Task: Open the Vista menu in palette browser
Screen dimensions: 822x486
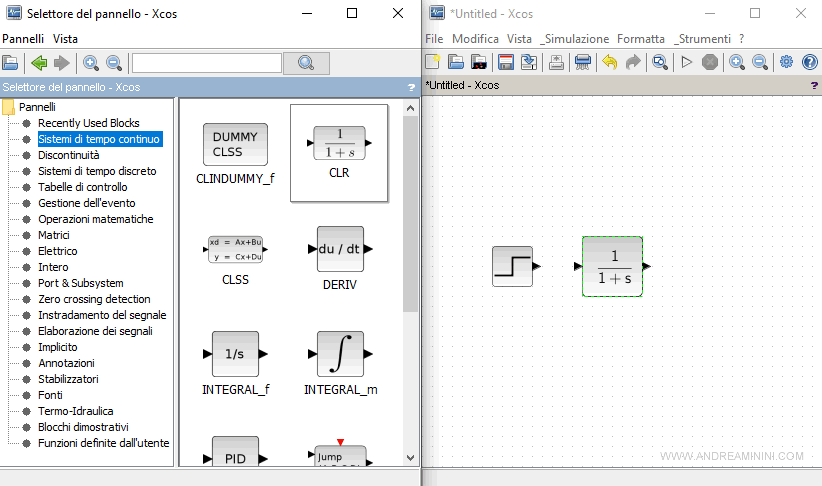Action: click(65, 39)
